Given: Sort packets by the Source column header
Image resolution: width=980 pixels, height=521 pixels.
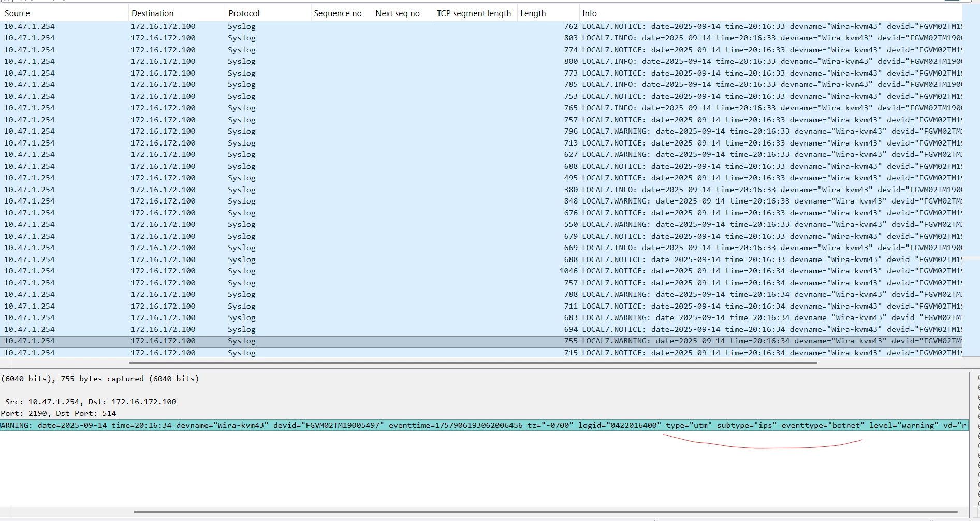Looking at the screenshot, I should click(x=64, y=13).
